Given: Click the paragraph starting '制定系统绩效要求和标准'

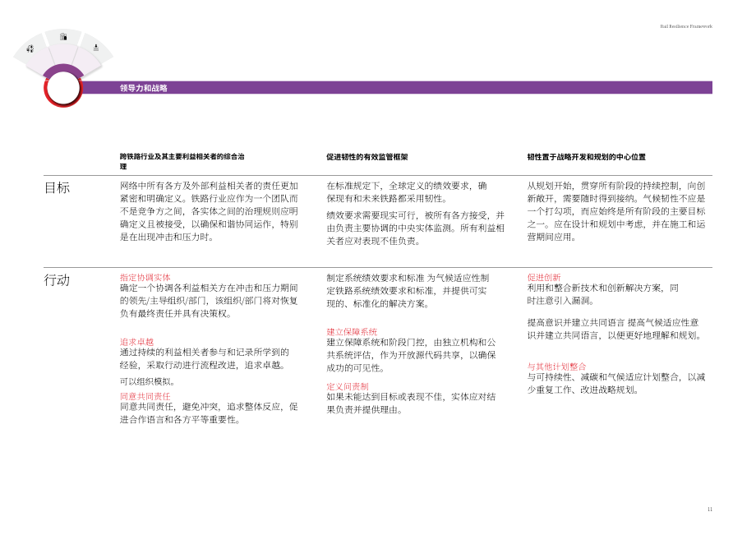Looking at the screenshot, I should pos(408,291).
